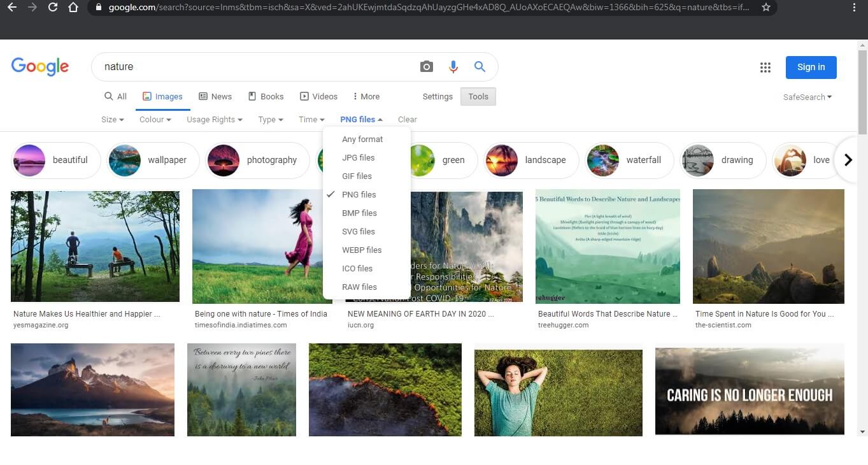Click the magnifier search icon
The height and width of the screenshot is (465, 868).
(480, 66)
